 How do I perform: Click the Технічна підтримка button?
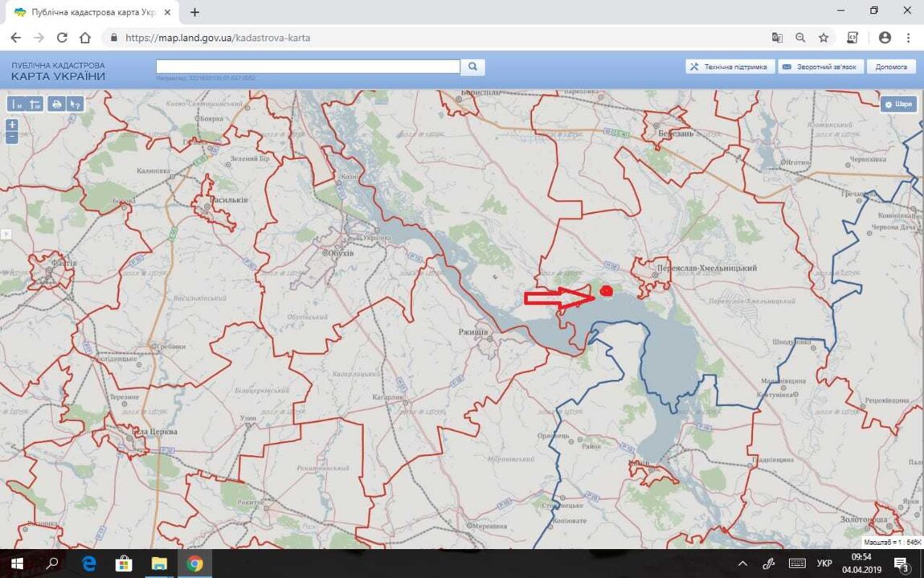click(x=730, y=67)
